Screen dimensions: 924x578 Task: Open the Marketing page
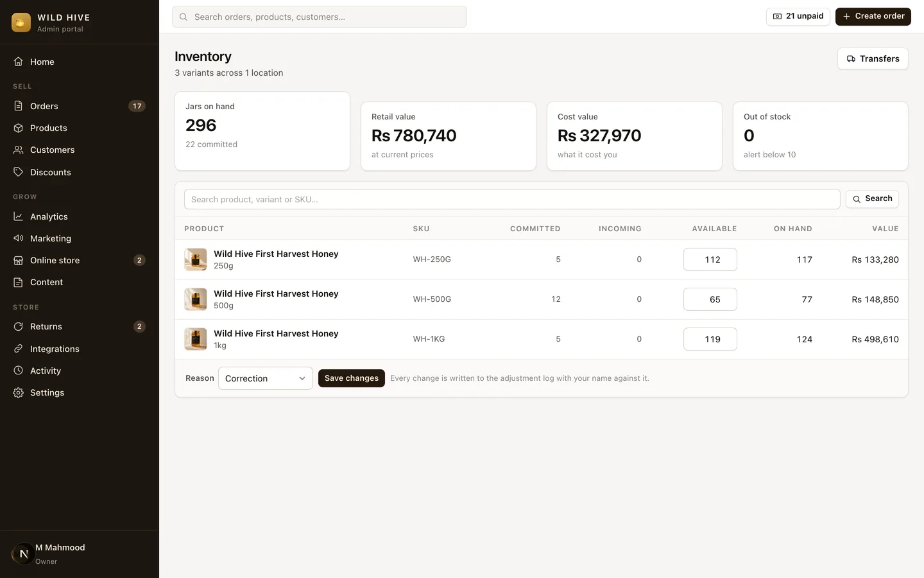[80, 238]
